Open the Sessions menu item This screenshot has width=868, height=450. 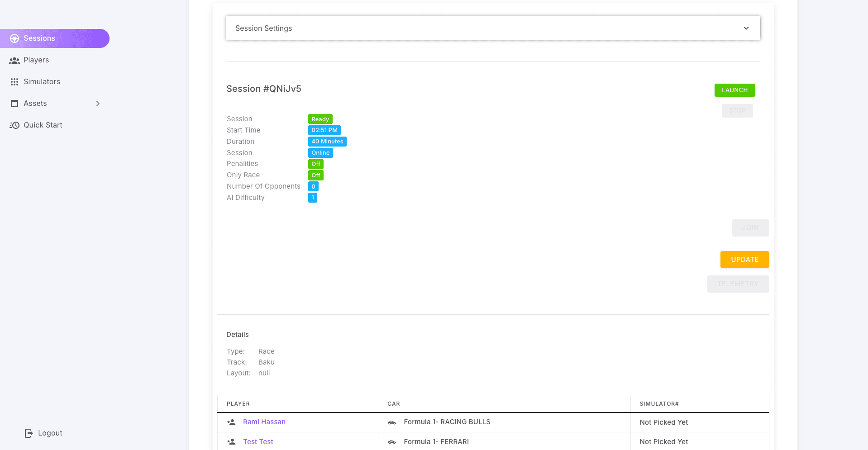(39, 38)
